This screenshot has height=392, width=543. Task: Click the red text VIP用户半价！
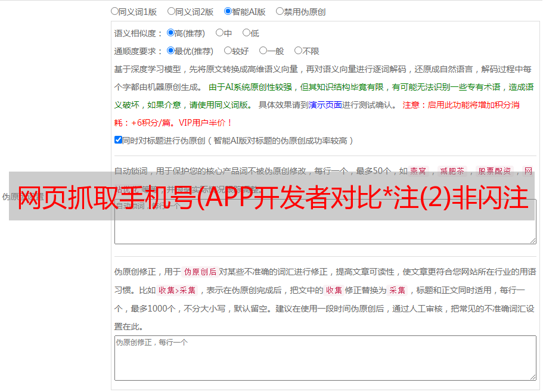[x=206, y=123]
